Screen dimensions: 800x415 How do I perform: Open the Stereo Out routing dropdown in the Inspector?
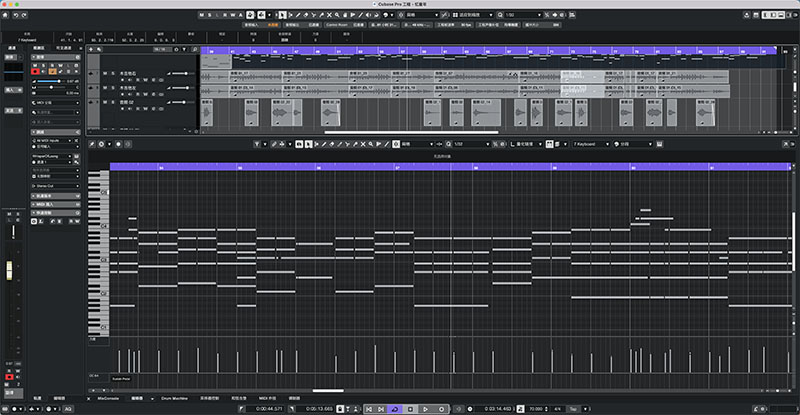(x=56, y=186)
